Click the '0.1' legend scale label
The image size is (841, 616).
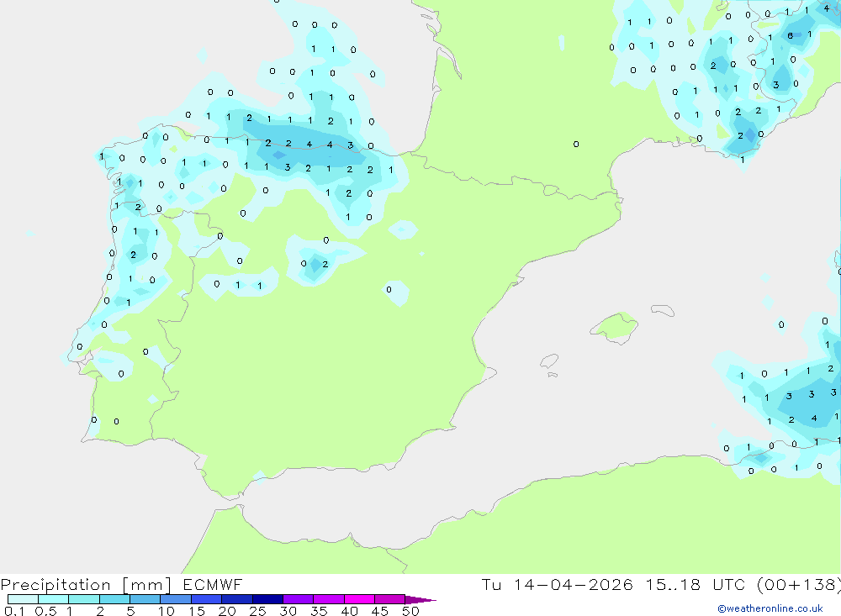pos(14,611)
